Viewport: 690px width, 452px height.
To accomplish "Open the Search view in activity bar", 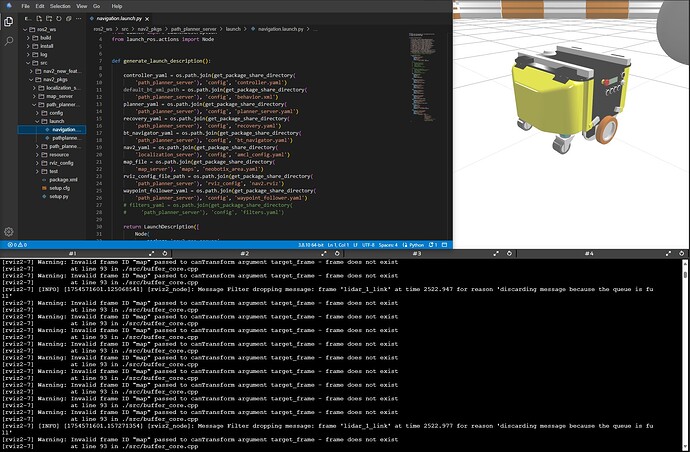I will point(8,41).
